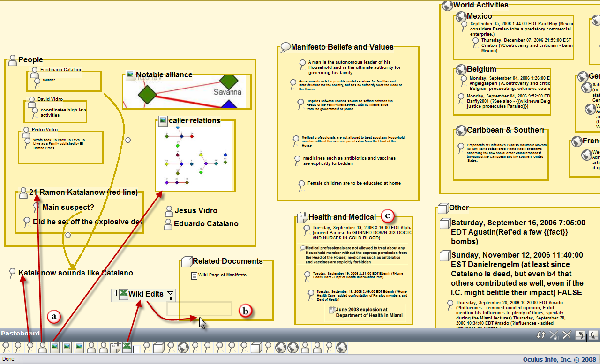
Task: Click the pin beside 'medicines such as antibiotics'
Action: [297, 161]
